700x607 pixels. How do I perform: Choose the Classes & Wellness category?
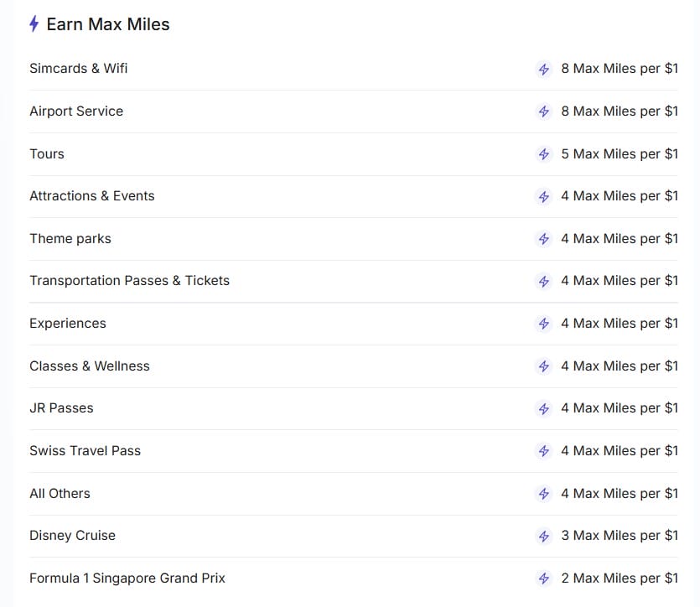click(90, 366)
